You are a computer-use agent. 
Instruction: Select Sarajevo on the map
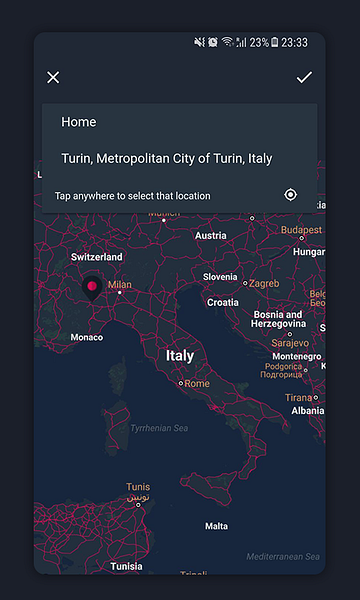pos(290,343)
